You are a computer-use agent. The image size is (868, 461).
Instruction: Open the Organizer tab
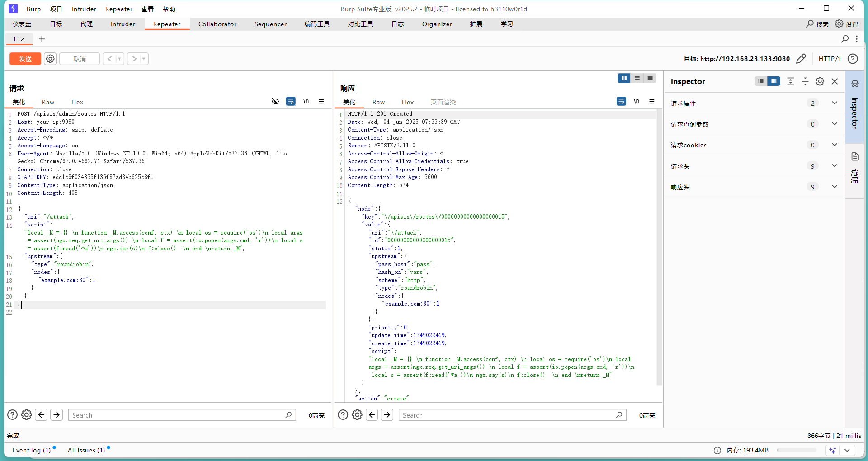pos(437,24)
